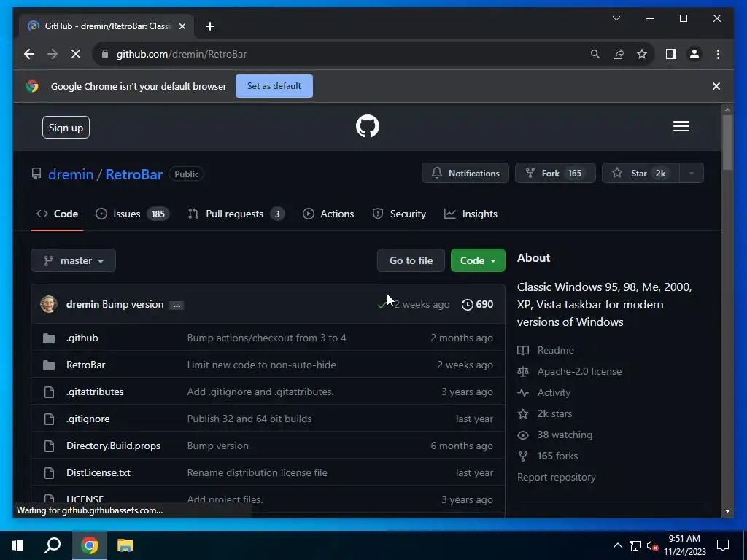Open the Chrome profile icon
Viewport: 747px width, 560px height.
coord(694,54)
